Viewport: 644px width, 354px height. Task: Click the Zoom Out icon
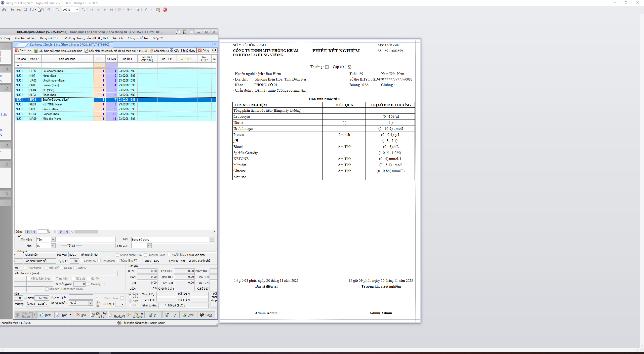point(57,10)
